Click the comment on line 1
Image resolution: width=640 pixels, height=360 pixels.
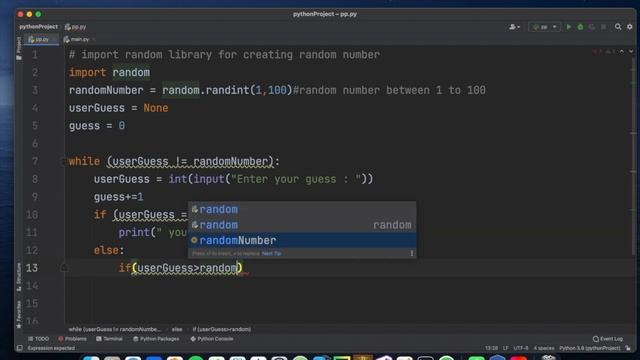[x=224, y=55]
